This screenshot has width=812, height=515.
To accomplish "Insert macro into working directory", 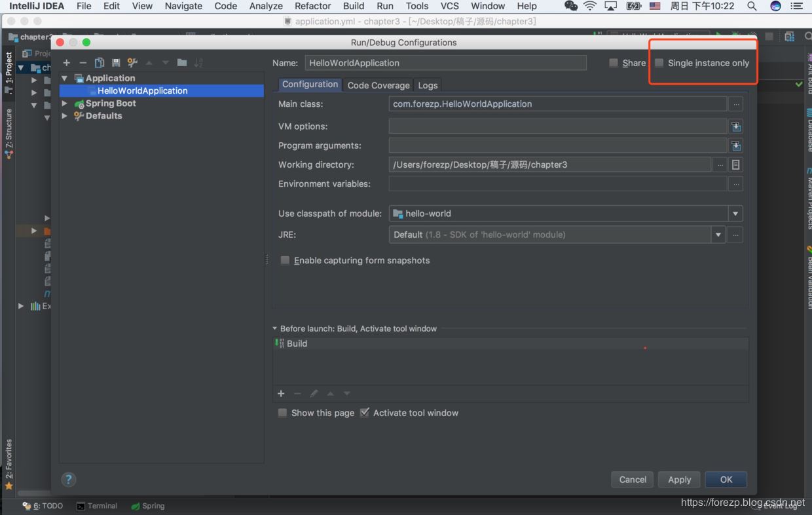I will [736, 165].
